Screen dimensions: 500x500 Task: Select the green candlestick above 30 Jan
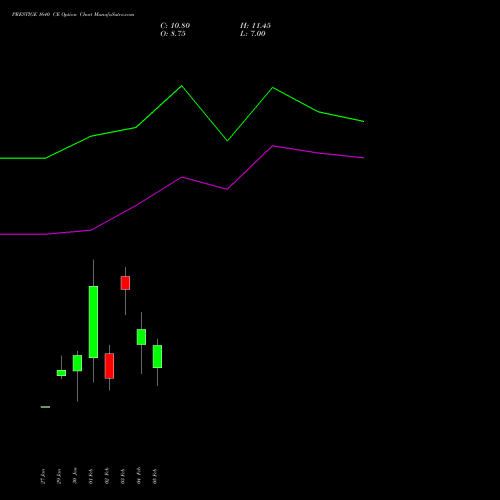(77, 363)
